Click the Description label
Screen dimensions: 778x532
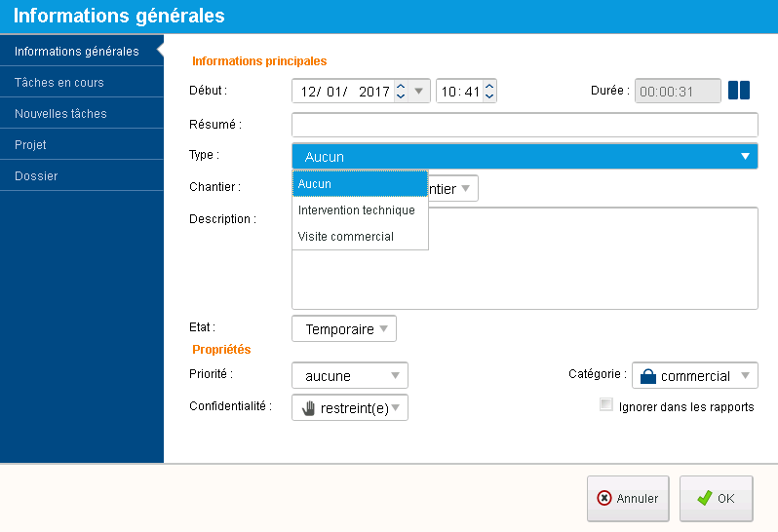click(x=223, y=219)
